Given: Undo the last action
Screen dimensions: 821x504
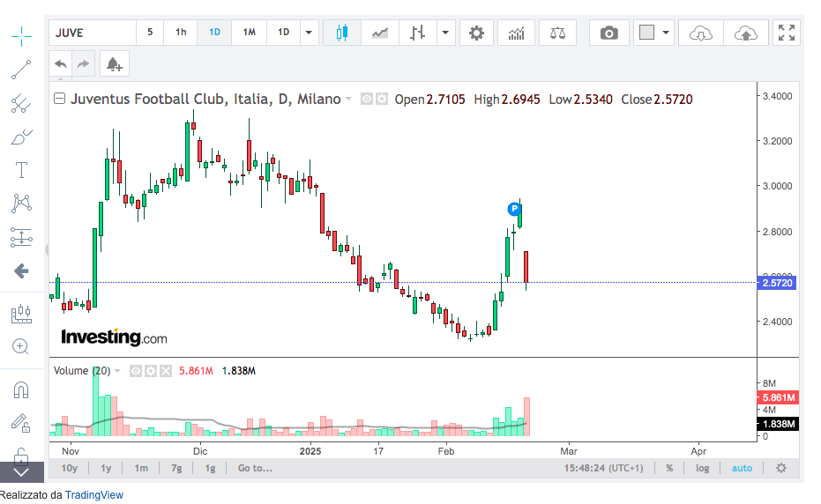Looking at the screenshot, I should pyautogui.click(x=60, y=63).
